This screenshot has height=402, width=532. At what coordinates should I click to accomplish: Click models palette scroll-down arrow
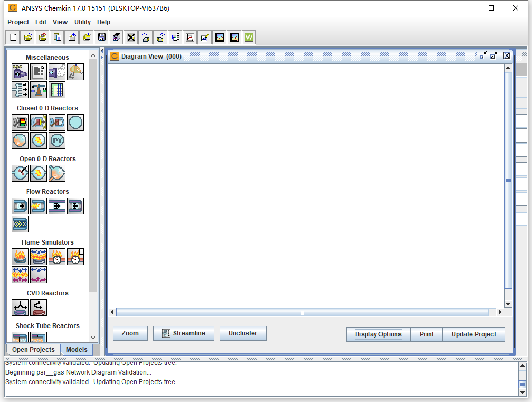pos(93,338)
